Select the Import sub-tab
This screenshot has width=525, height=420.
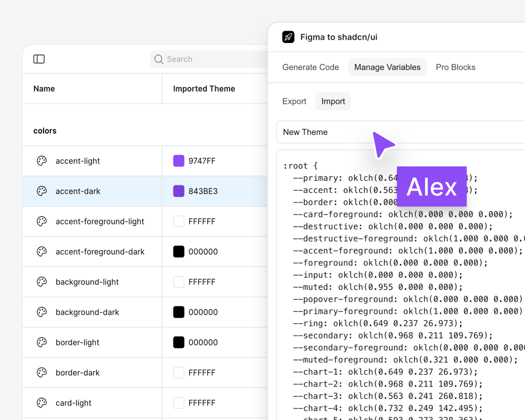click(x=333, y=102)
